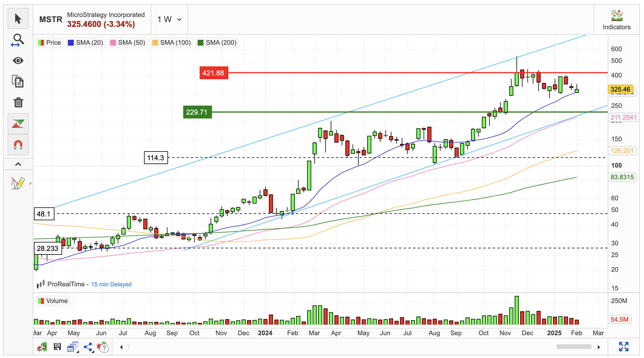Click the green 83.8315 SMA value tag
This screenshot has height=358, width=644.
click(622, 177)
